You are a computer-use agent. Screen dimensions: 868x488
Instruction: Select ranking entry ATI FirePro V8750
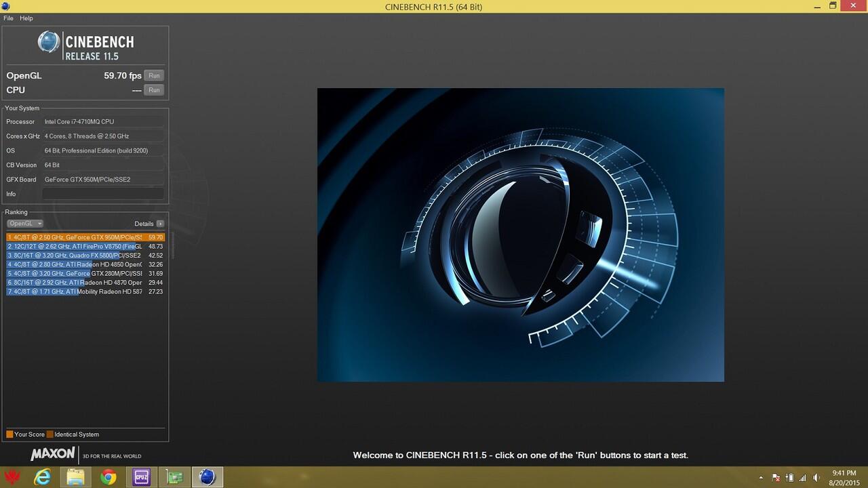85,247
